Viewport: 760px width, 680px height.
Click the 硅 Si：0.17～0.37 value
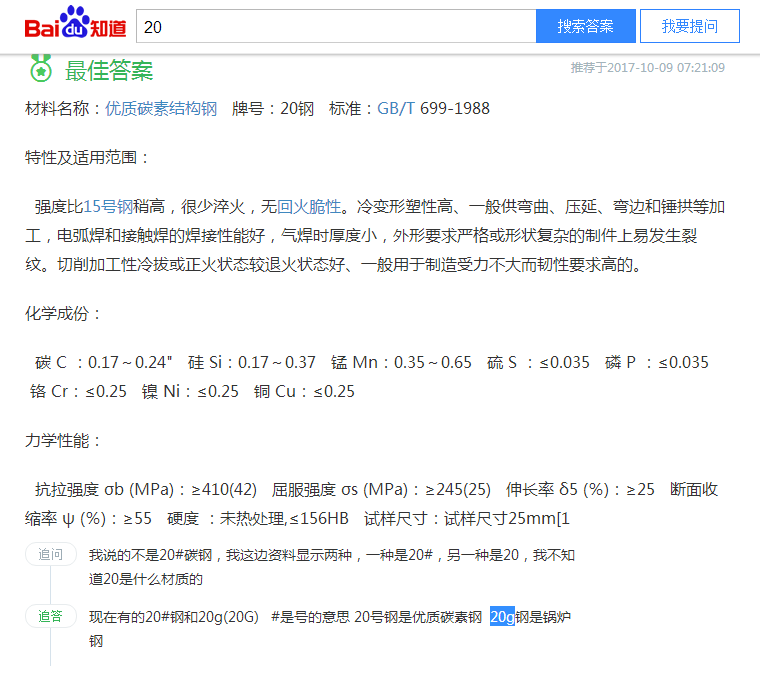click(252, 363)
